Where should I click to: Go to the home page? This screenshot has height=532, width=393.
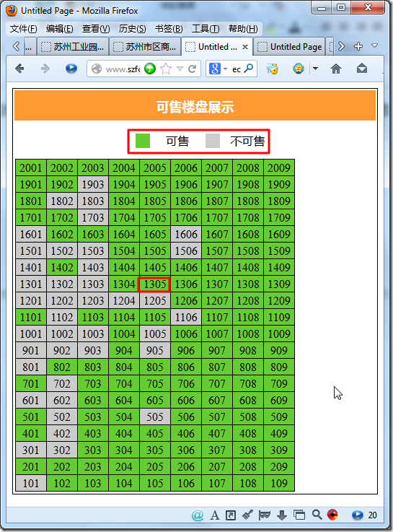click(x=336, y=69)
